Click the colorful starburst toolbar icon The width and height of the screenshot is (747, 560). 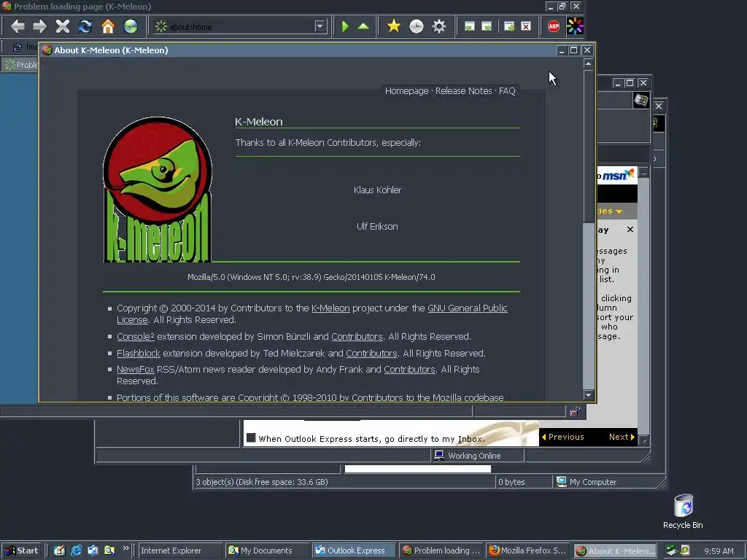click(x=575, y=26)
